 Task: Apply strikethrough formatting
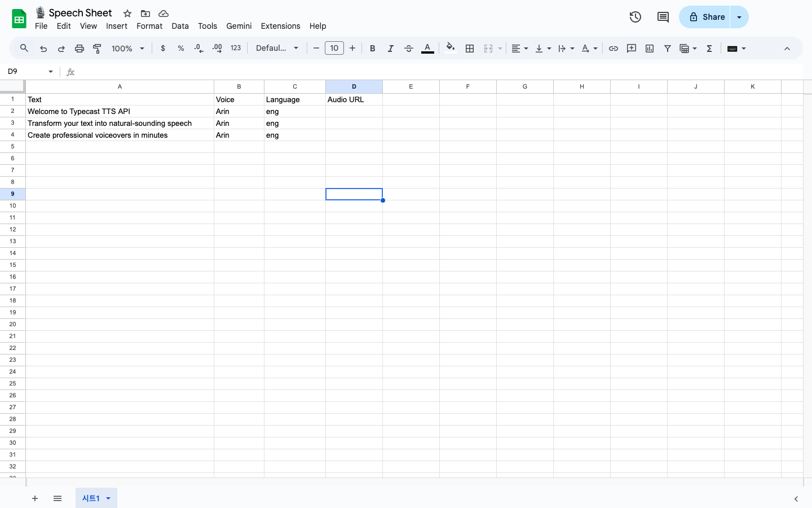[x=409, y=48]
